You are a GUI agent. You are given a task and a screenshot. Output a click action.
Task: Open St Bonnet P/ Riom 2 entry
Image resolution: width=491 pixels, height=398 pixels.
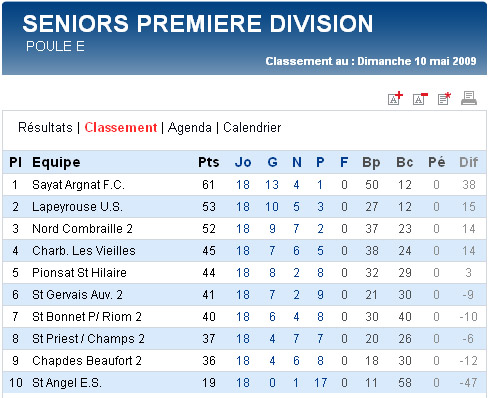pyautogui.click(x=87, y=317)
